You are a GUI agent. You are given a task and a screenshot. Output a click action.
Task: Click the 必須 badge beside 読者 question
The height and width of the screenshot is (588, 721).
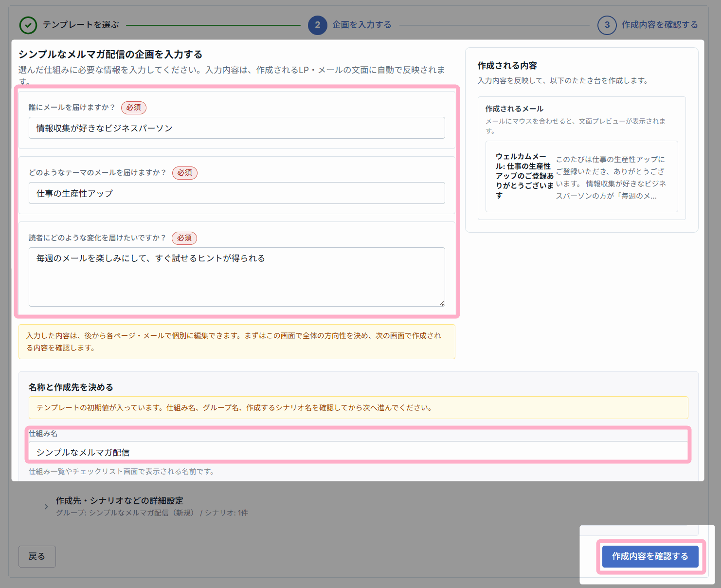coord(184,238)
